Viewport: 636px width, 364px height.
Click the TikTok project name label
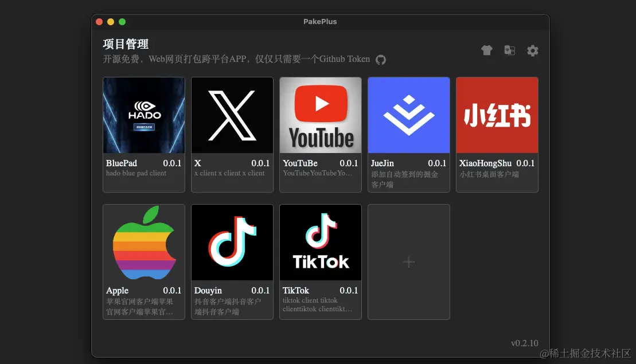pos(296,291)
